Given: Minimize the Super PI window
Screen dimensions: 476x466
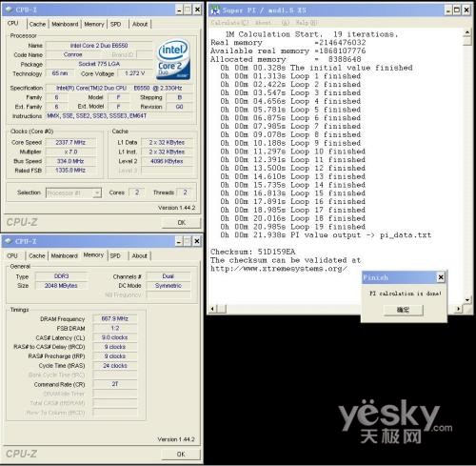Looking at the screenshot, I should coord(448,10).
